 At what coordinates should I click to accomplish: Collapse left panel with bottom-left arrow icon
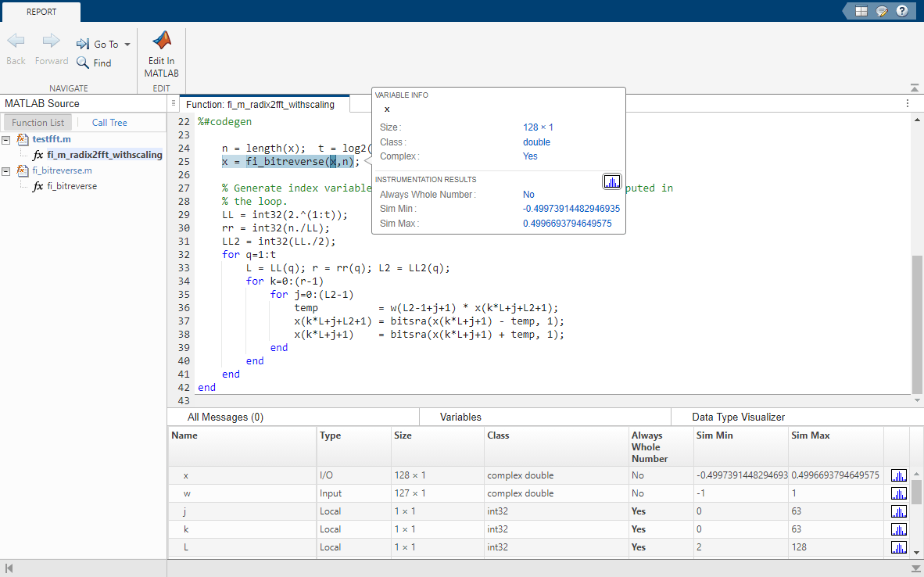(x=9, y=568)
